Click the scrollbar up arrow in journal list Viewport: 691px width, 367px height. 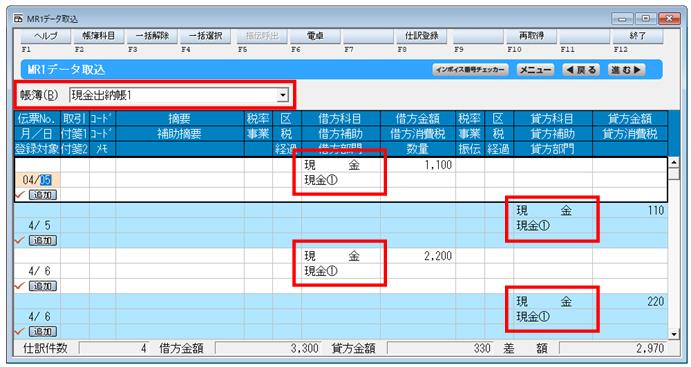(673, 162)
